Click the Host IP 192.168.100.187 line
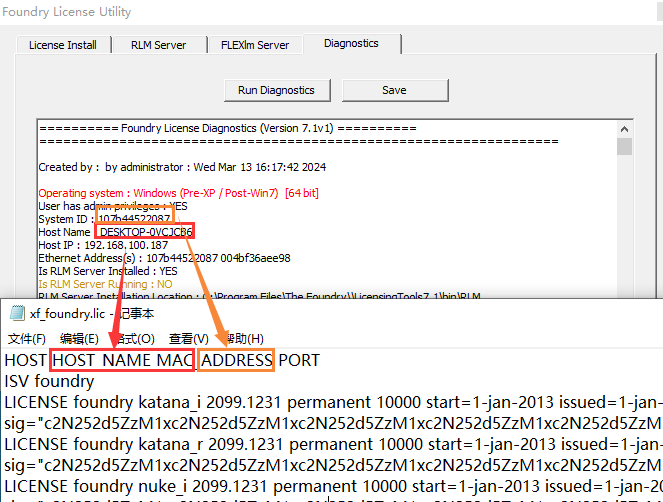The width and height of the screenshot is (663, 502). coord(103,245)
